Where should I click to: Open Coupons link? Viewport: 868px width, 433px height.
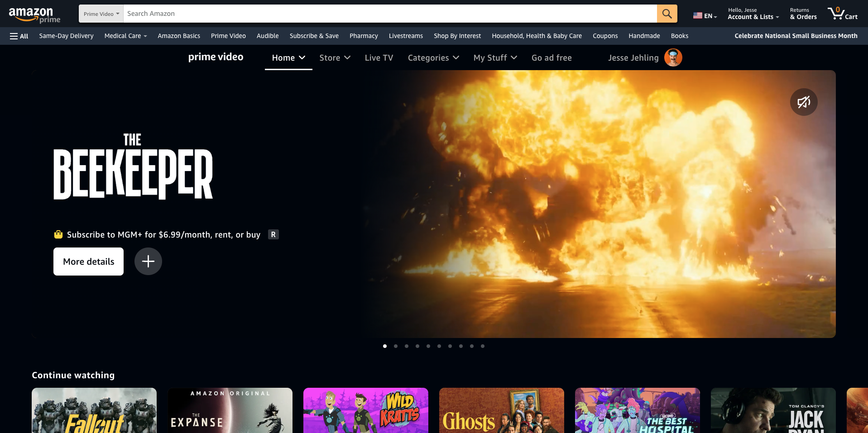[x=605, y=36]
